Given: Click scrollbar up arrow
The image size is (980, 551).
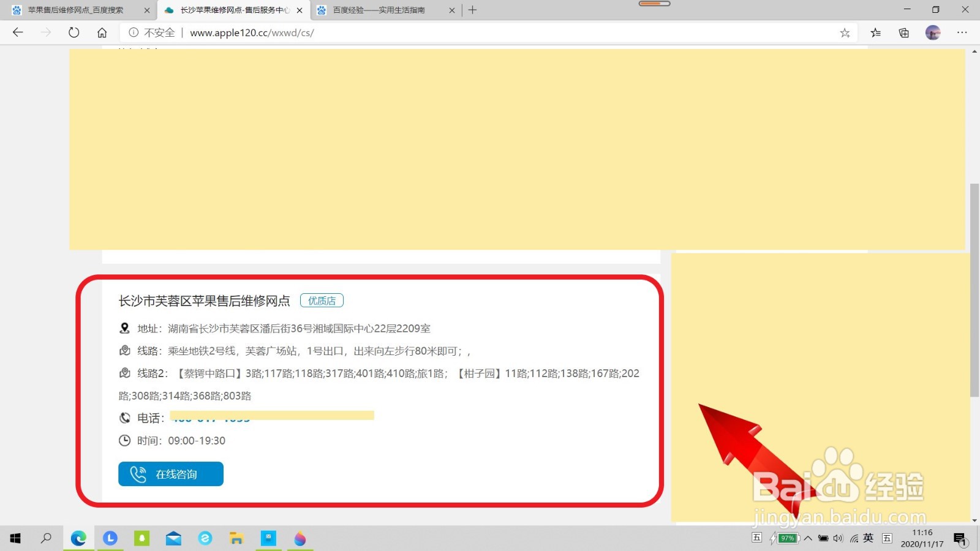Looking at the screenshot, I should click(x=974, y=51).
